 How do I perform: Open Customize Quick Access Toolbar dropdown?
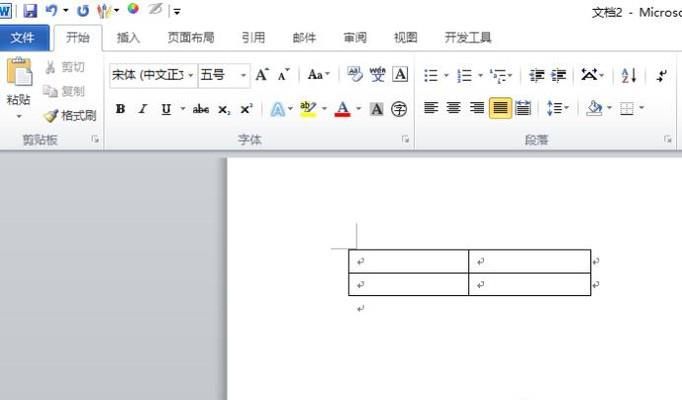(x=177, y=12)
